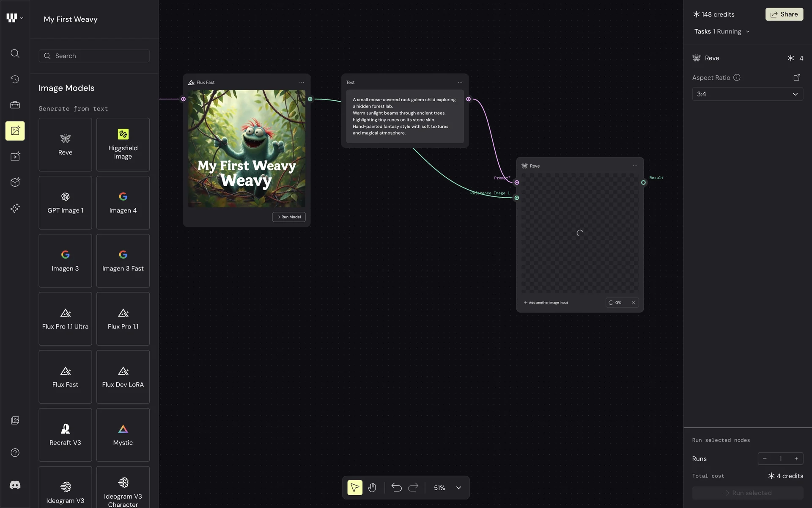Open the 3D cube models icon
Image resolution: width=812 pixels, height=508 pixels.
coord(15,182)
